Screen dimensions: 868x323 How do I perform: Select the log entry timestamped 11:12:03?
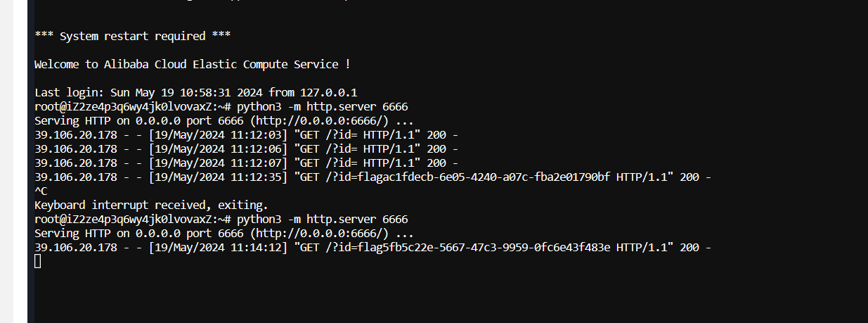[247, 134]
